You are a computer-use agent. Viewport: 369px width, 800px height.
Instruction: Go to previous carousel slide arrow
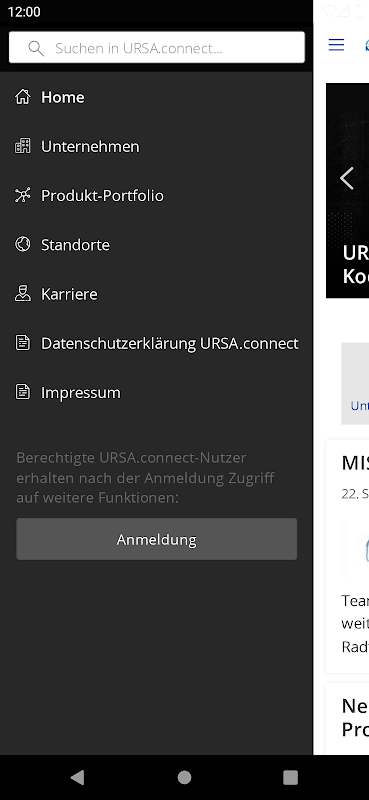pyautogui.click(x=347, y=179)
